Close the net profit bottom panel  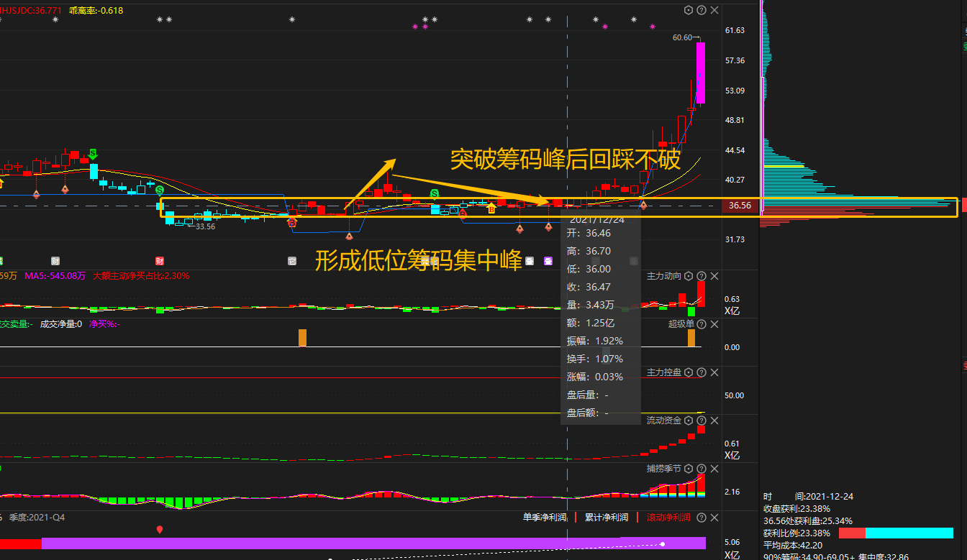[714, 518]
